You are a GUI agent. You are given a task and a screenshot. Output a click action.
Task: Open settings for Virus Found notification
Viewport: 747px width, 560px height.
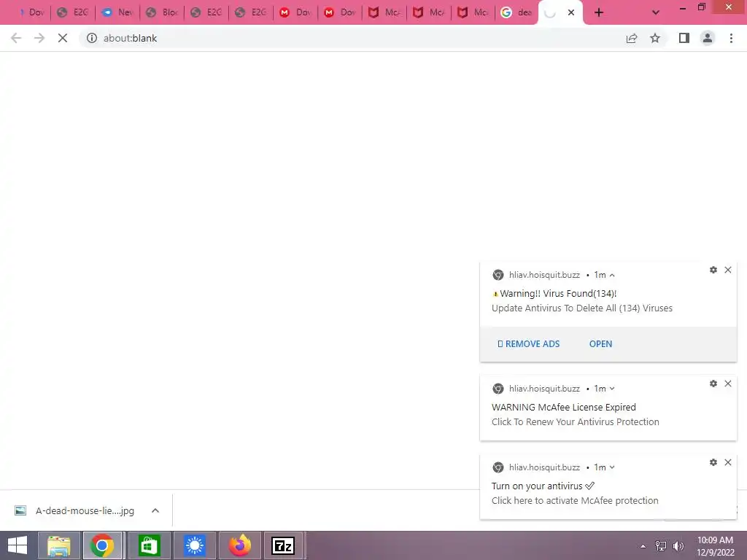pyautogui.click(x=713, y=270)
